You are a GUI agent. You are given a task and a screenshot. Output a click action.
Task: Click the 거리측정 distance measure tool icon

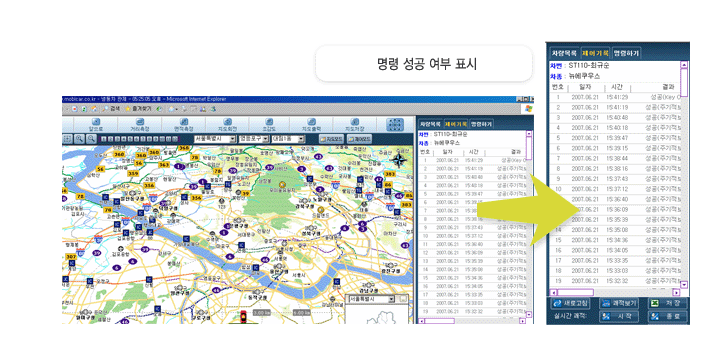click(x=140, y=122)
